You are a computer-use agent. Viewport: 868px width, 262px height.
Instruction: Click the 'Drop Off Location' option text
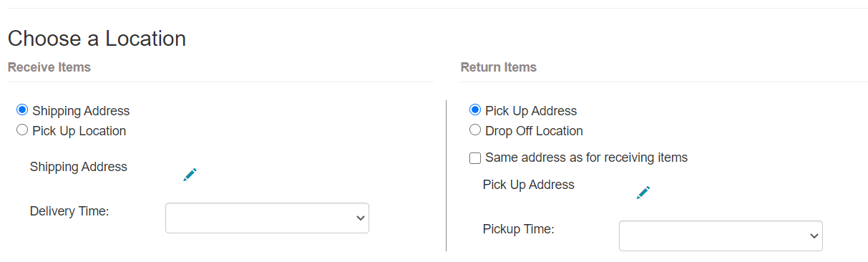point(534,131)
